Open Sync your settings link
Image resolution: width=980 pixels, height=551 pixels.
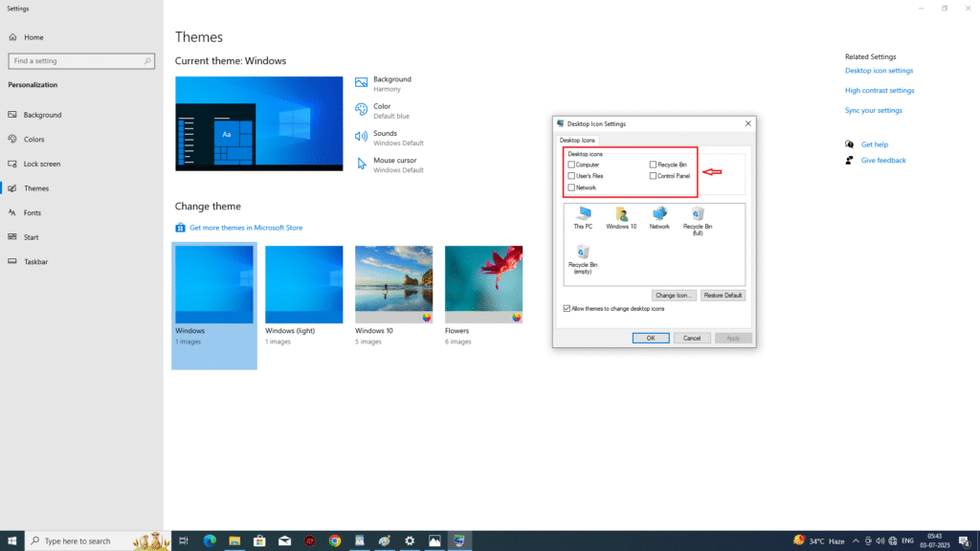(873, 111)
